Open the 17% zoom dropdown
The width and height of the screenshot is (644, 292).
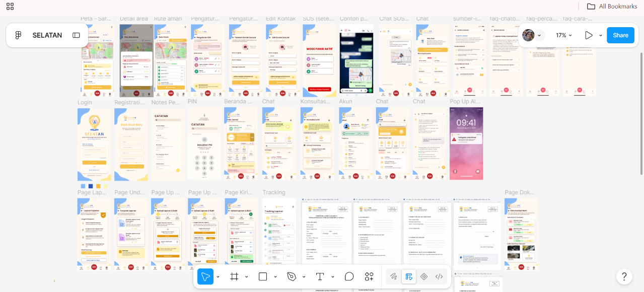point(564,35)
